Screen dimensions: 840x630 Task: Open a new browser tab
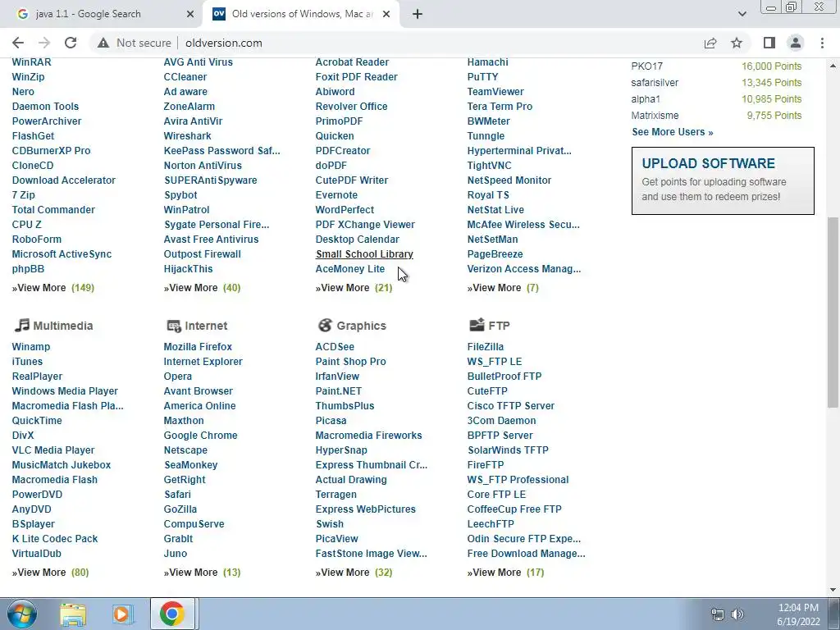(418, 14)
